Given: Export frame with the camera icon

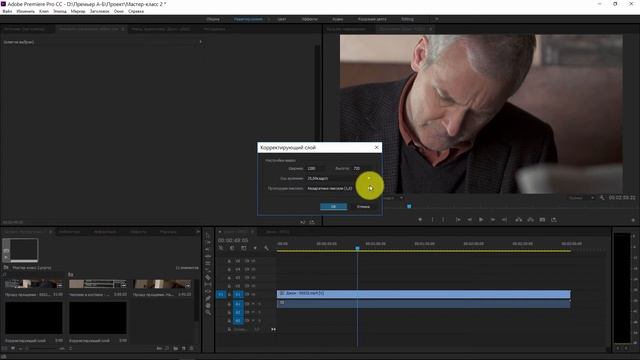Looking at the screenshot, I should pyautogui.click(x=542, y=220).
